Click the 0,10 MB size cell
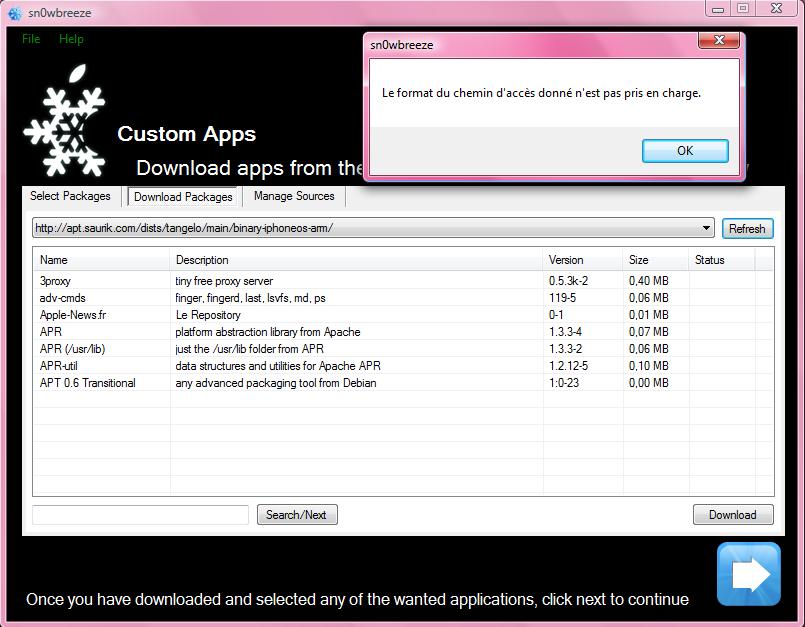 pyautogui.click(x=648, y=366)
